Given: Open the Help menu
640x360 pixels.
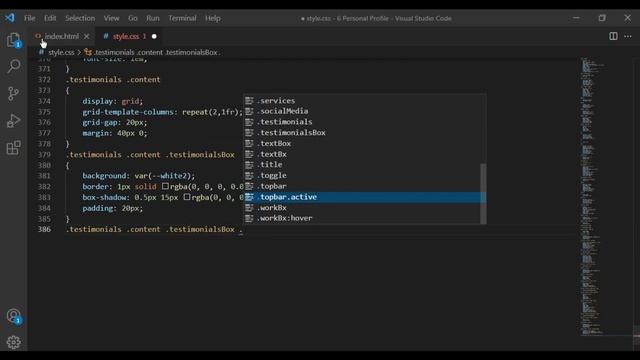Looking at the screenshot, I should coord(213,18).
